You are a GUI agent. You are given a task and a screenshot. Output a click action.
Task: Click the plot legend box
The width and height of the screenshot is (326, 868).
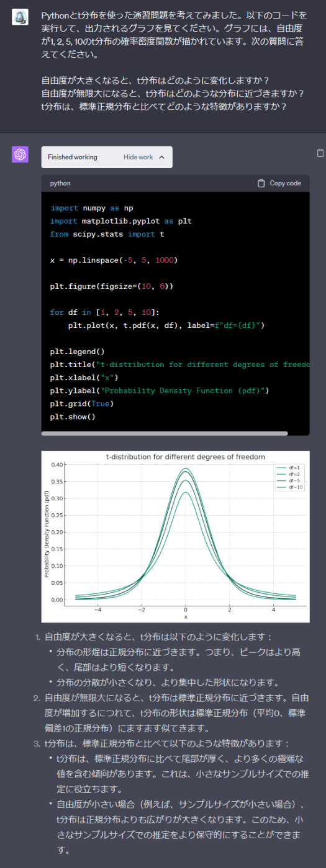coord(291,477)
